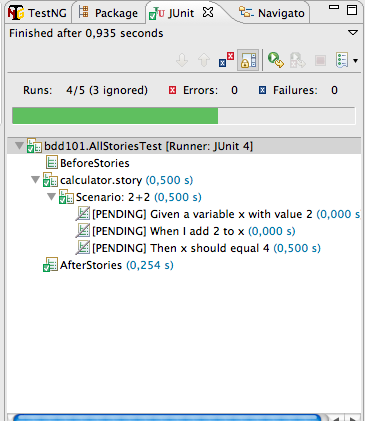Viewport: 365px width, 421px height.
Task: Go to next failed test arrow
Action: pyautogui.click(x=182, y=61)
